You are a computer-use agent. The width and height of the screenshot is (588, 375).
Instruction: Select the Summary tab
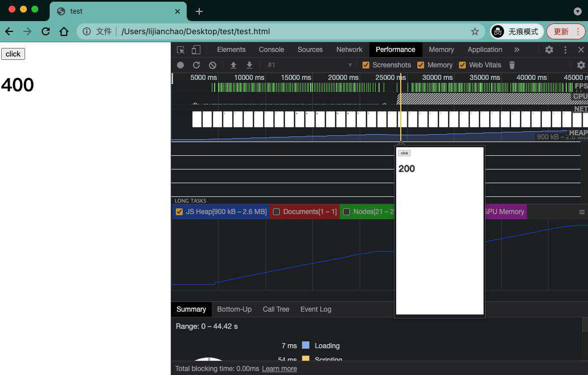tap(191, 309)
